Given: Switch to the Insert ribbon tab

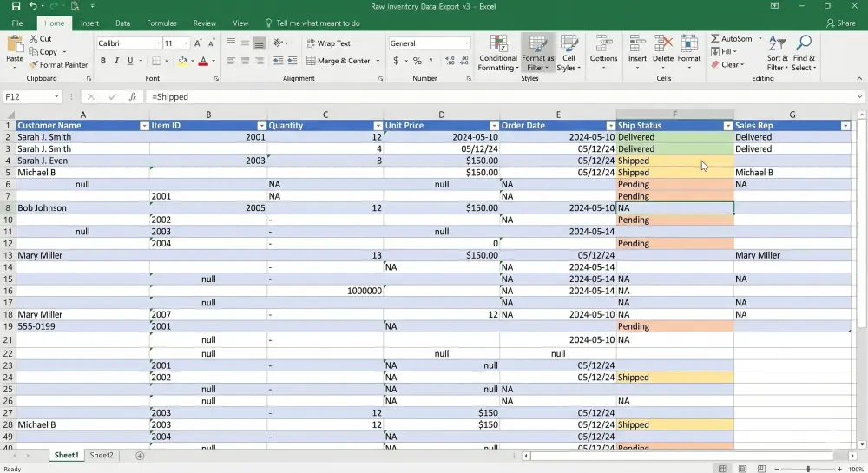Looking at the screenshot, I should (x=89, y=23).
